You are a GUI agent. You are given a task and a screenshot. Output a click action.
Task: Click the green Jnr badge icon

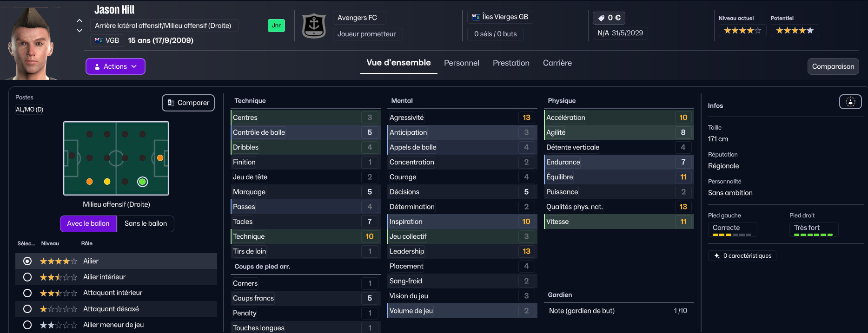click(x=276, y=26)
